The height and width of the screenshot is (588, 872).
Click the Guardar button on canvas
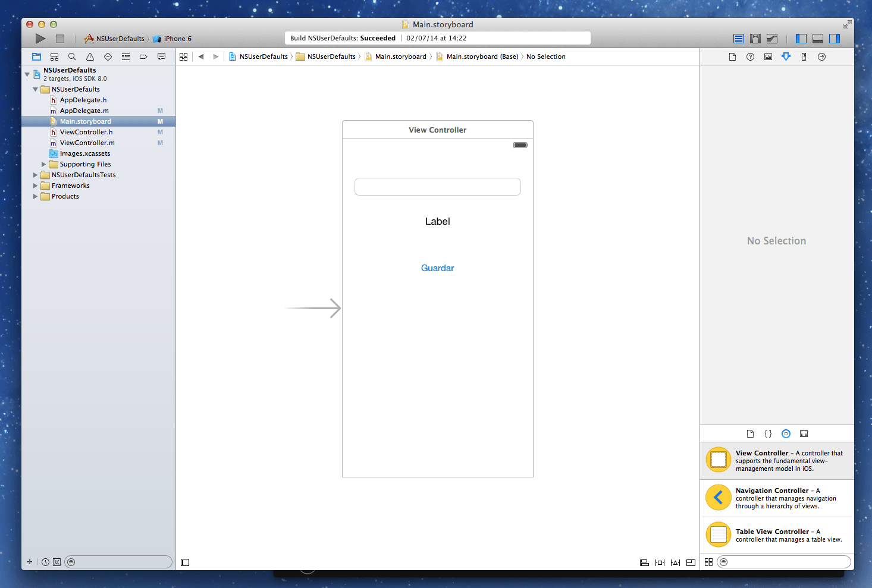tap(437, 268)
